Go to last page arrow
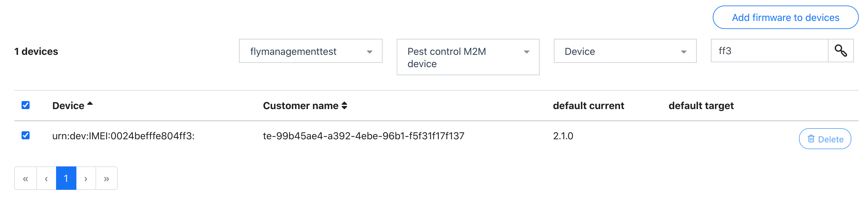Image resolution: width=868 pixels, height=204 pixels. pos(107,178)
